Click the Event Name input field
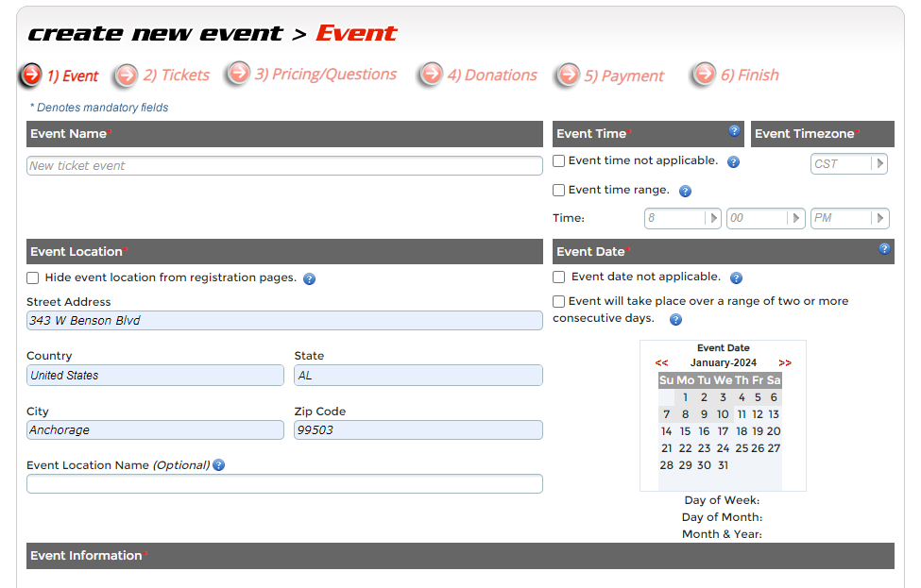The width and height of the screenshot is (921, 588). pyautogui.click(x=284, y=166)
